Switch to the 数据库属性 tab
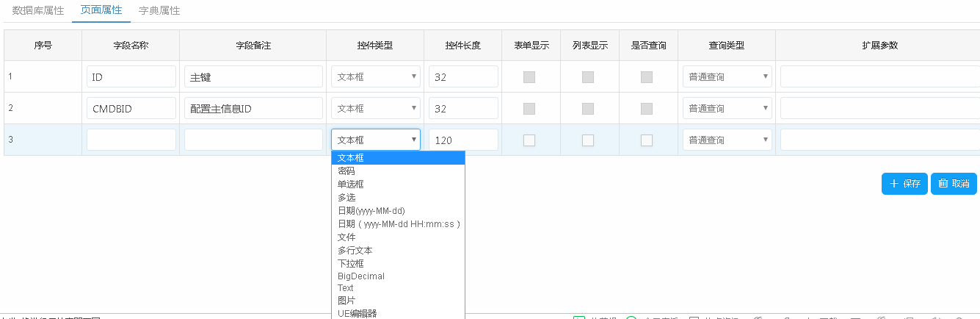The image size is (980, 319). (38, 11)
